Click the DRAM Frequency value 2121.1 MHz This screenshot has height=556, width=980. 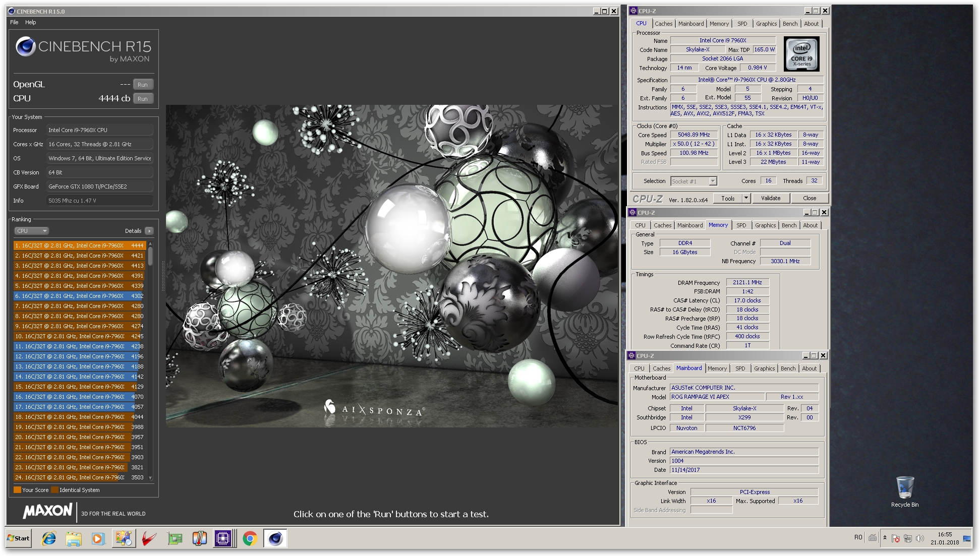747,283
